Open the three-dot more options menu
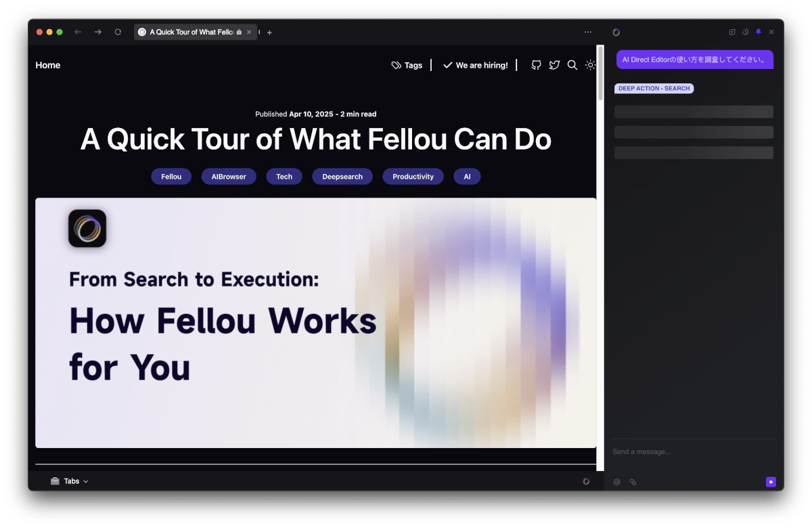Viewport: 812px width, 528px height. point(587,32)
